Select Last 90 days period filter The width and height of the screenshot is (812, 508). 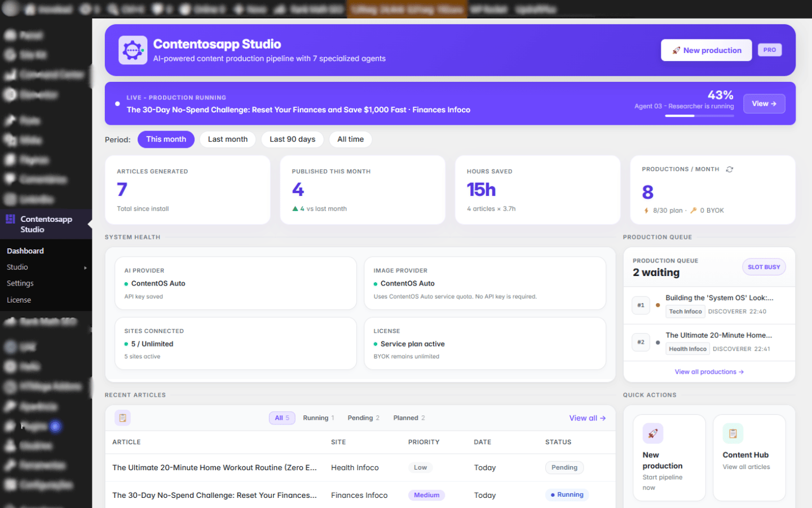pyautogui.click(x=292, y=139)
